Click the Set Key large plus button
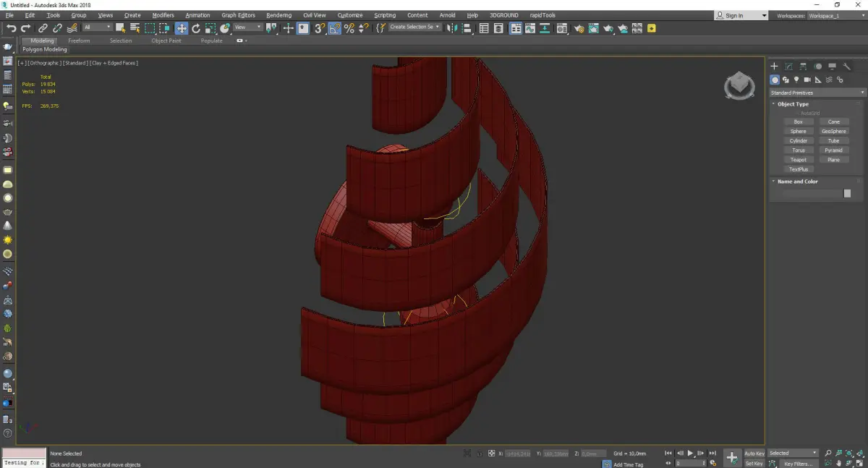Viewport: 868px width, 468px height. pos(732,458)
